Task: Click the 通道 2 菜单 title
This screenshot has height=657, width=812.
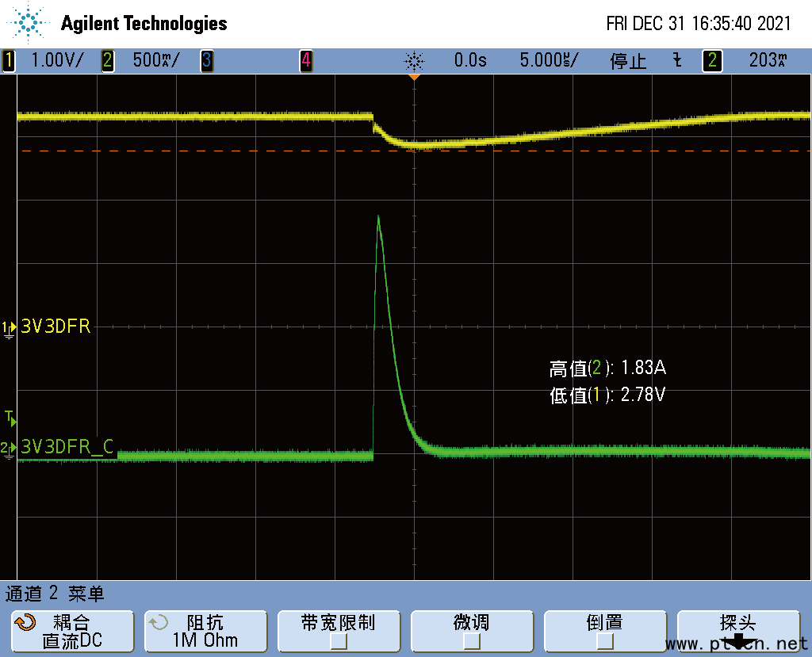Action: [x=56, y=594]
